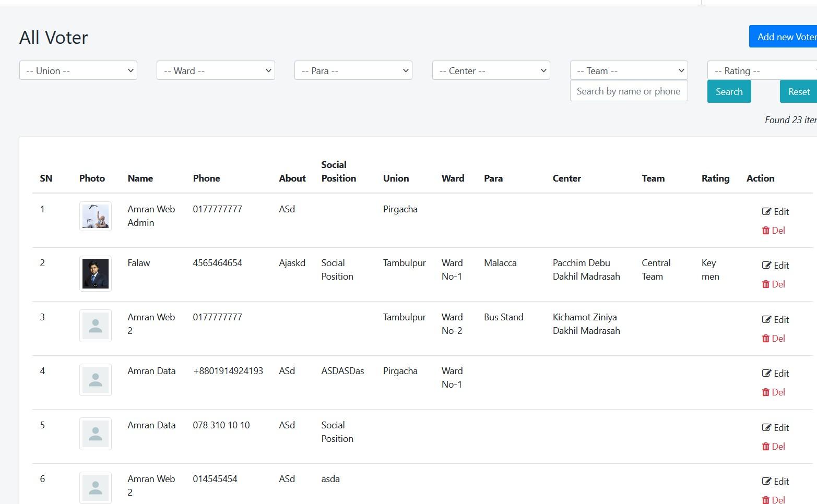The height and width of the screenshot is (504, 817).
Task: Select phone number 014545454
Action: pyautogui.click(x=215, y=478)
